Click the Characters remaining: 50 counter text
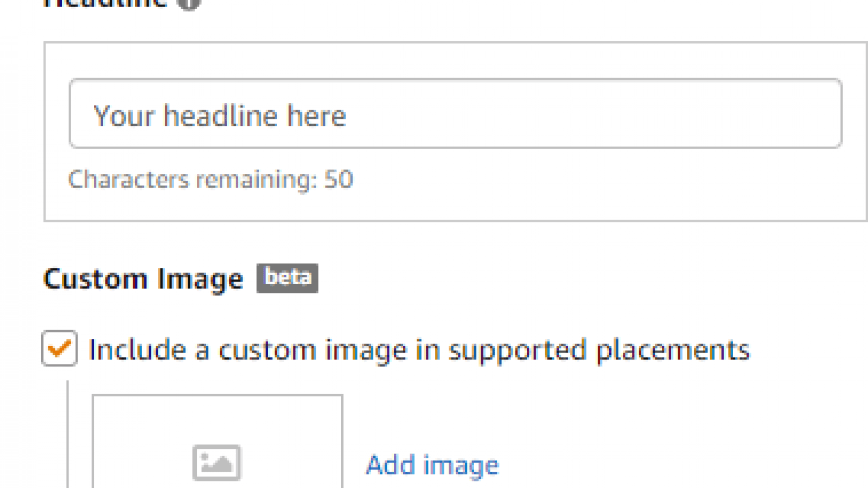 pyautogui.click(x=210, y=179)
